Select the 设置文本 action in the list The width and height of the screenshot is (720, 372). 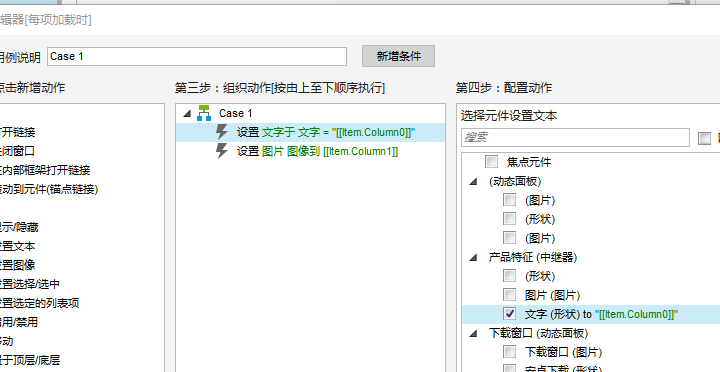17,246
